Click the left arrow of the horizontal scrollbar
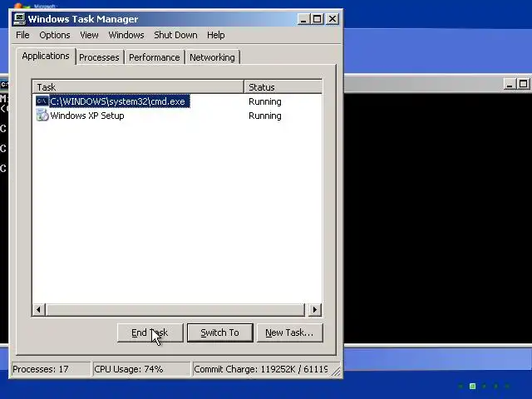 [x=39, y=309]
